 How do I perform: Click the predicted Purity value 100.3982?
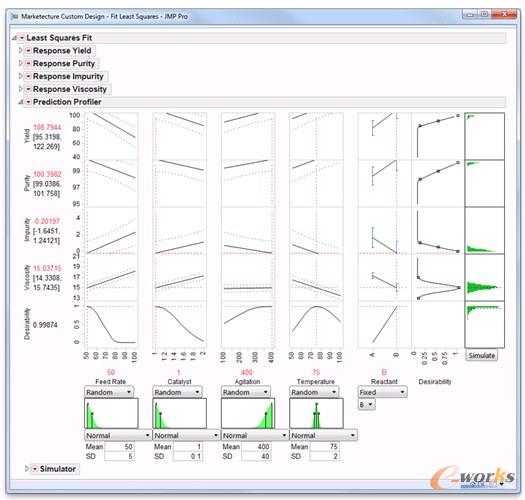tap(47, 174)
